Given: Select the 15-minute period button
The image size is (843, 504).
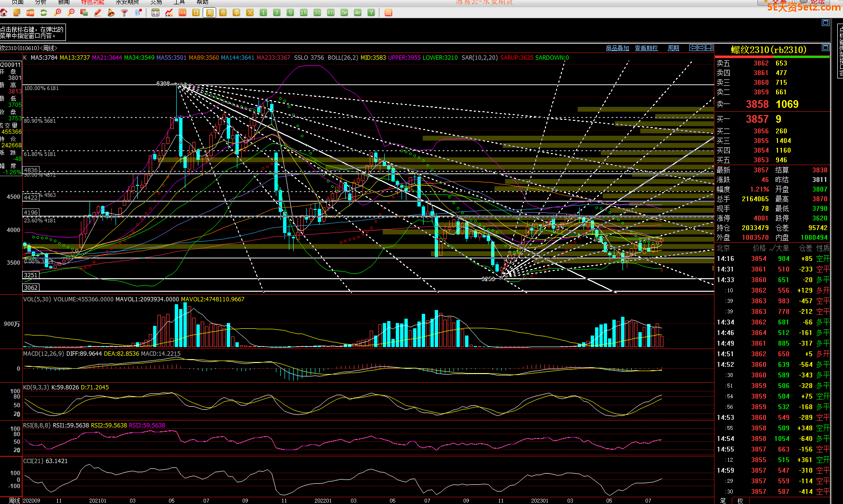Looking at the screenshot, I should pos(304,13).
